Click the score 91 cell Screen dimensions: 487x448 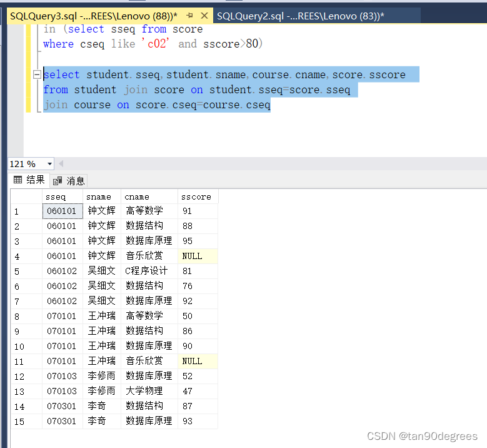point(198,211)
